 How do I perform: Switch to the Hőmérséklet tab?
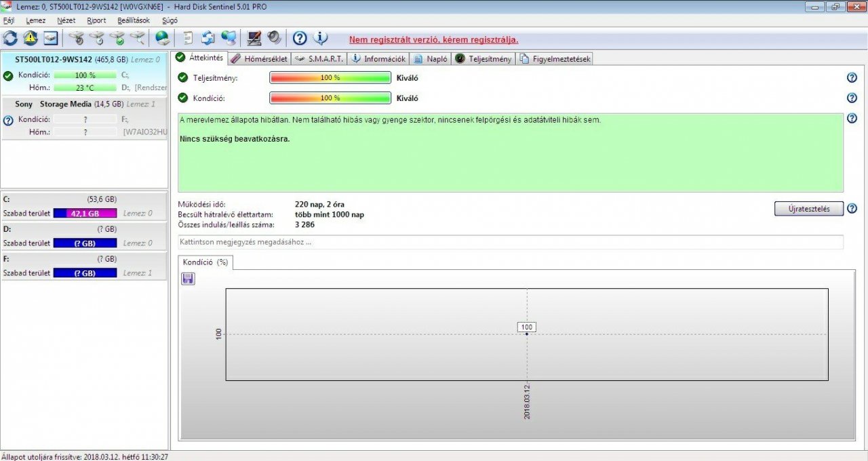coord(260,59)
